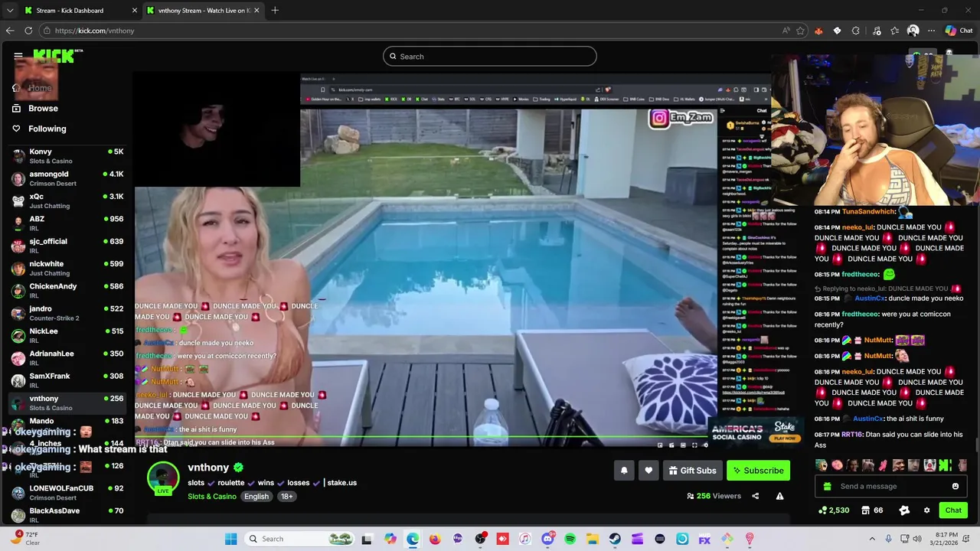Go to Browse in the sidebar
This screenshot has height=551, width=980.
36,109
